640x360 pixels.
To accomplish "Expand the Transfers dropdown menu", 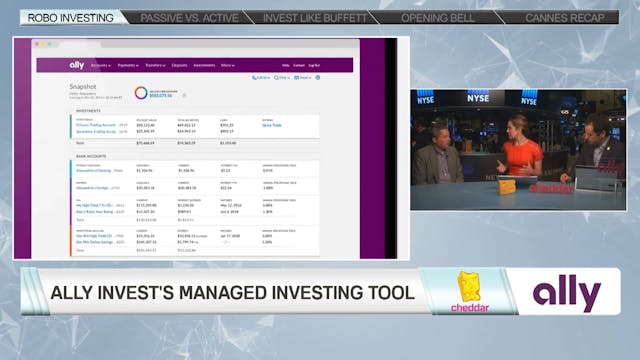I will [155, 65].
